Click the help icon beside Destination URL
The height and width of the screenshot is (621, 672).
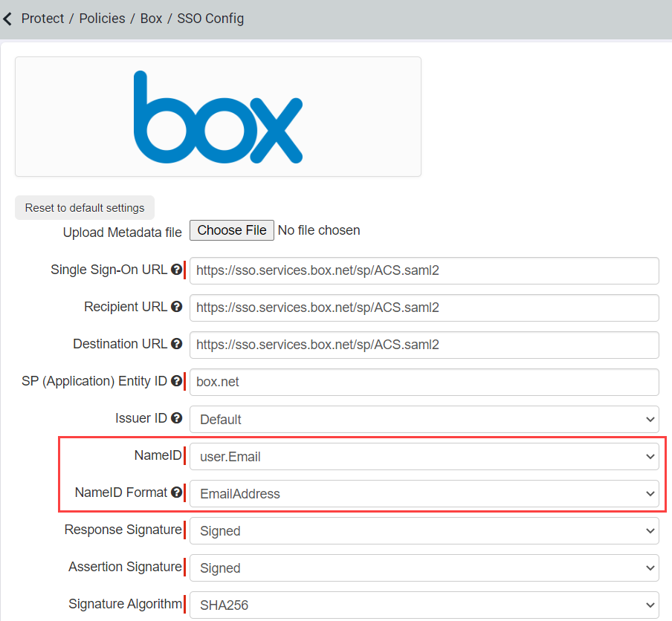click(x=177, y=344)
